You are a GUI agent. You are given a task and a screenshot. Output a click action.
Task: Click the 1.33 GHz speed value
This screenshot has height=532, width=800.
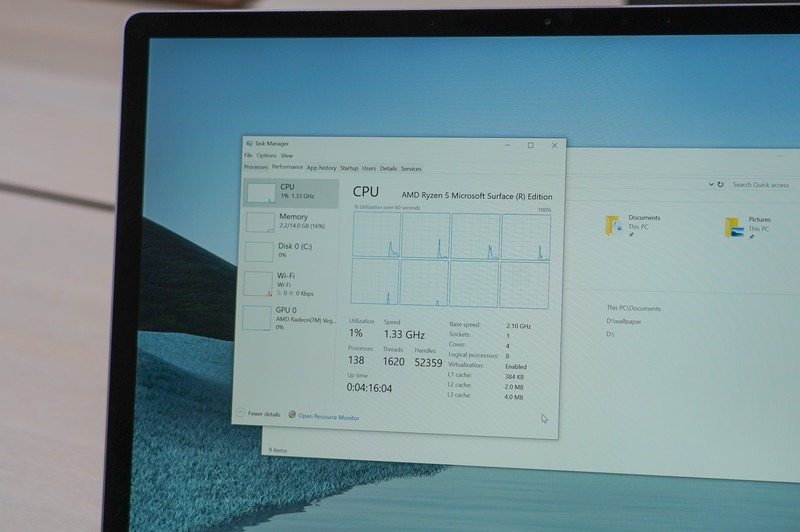point(404,335)
